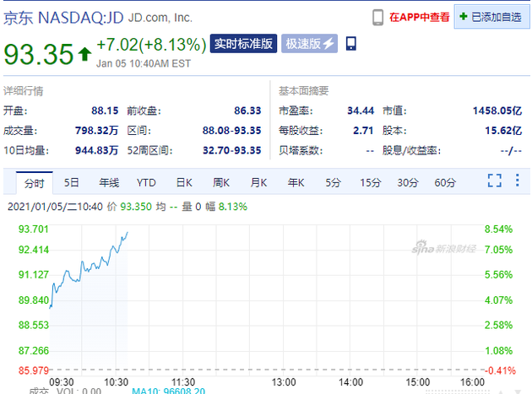Click the 10:30 time axis label
Image resolution: width=532 pixels, height=394 pixels.
click(116, 382)
